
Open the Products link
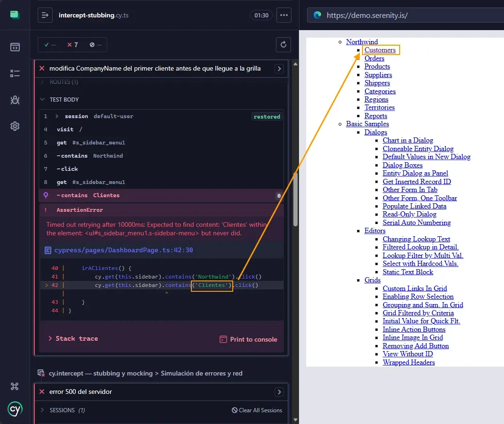pyautogui.click(x=377, y=66)
